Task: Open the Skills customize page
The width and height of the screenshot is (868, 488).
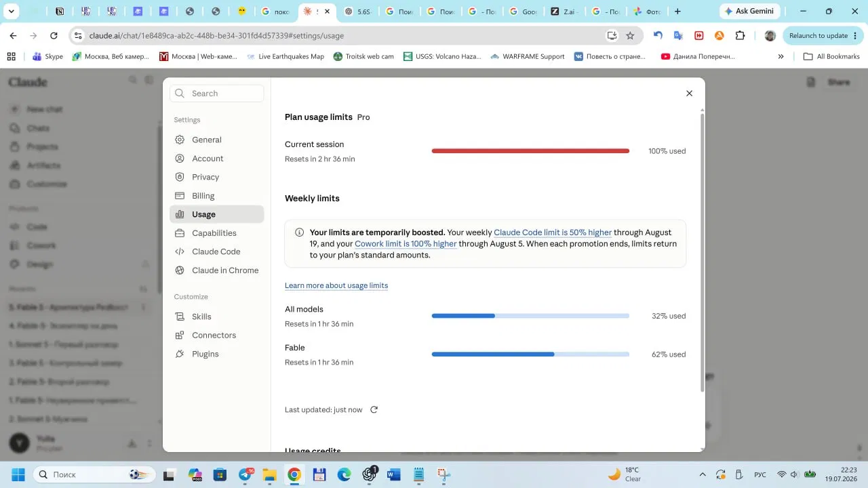Action: [x=217, y=317]
